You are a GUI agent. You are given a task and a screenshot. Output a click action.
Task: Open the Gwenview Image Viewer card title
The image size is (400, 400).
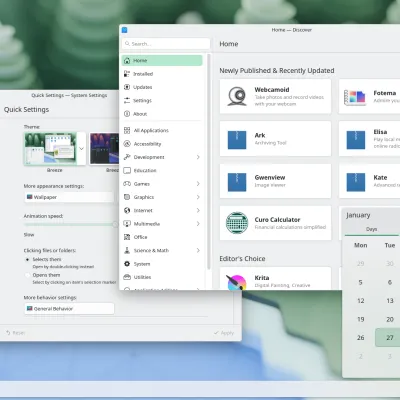pos(270,178)
